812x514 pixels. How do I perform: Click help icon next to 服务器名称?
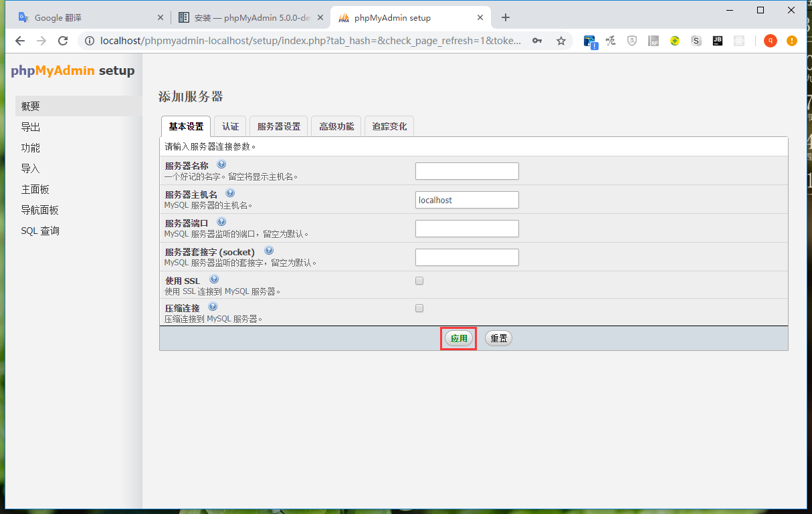point(221,164)
